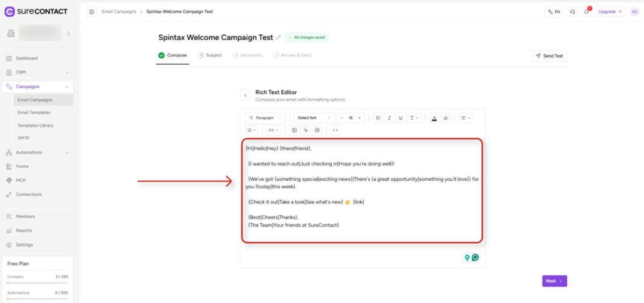Open the Select font dropdown
Viewport: 644px width, 303px height.
(314, 118)
